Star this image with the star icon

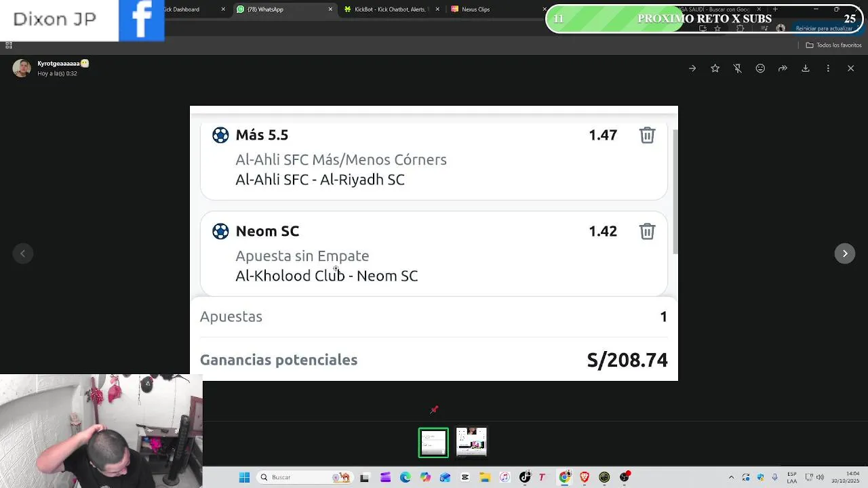[x=715, y=68]
